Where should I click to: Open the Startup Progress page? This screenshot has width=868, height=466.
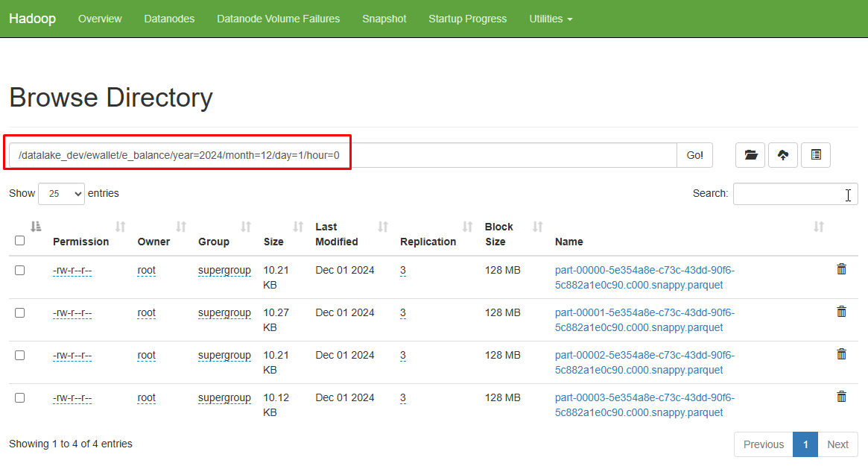click(468, 19)
